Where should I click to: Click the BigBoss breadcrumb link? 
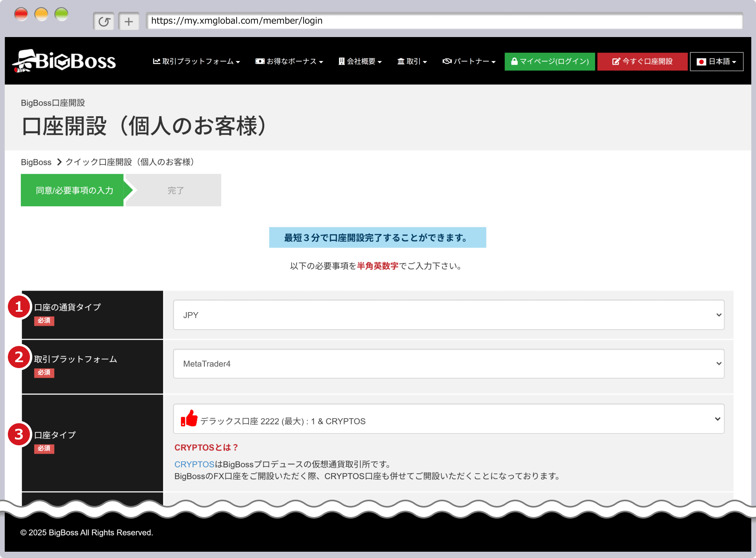(36, 162)
